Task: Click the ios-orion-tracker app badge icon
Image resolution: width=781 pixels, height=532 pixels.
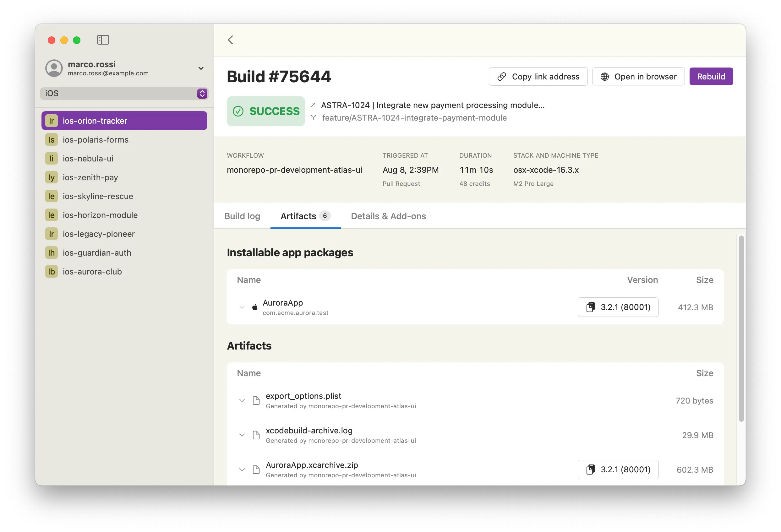Action: pyautogui.click(x=52, y=121)
